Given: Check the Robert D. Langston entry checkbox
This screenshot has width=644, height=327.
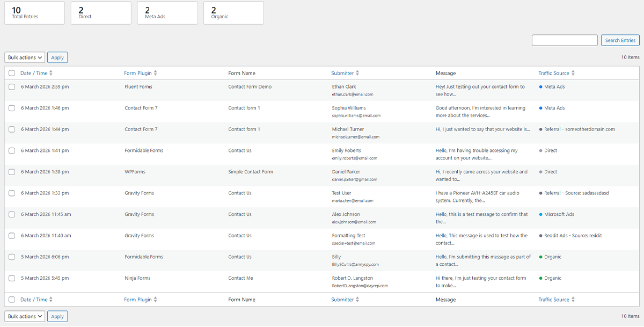Looking at the screenshot, I should [11, 278].
